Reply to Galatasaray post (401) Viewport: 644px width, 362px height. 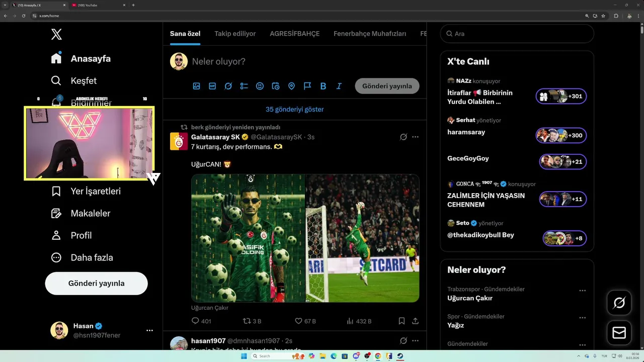(x=201, y=321)
